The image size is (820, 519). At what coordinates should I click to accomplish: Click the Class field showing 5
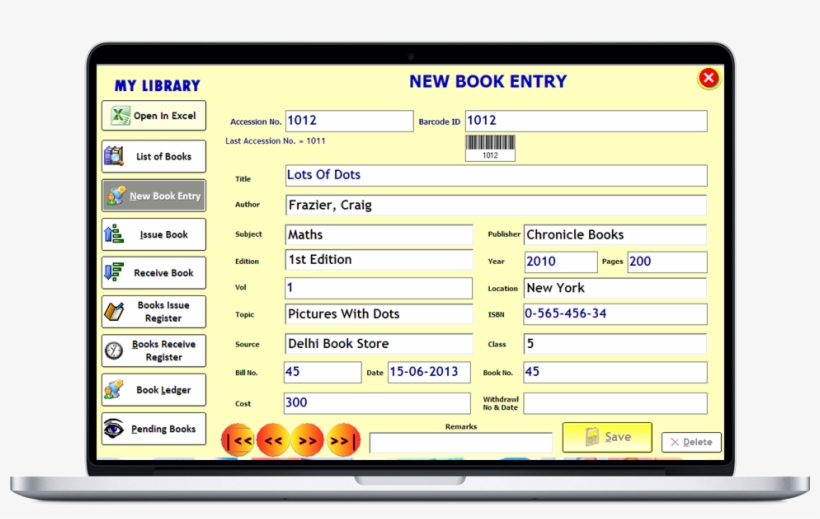616,344
